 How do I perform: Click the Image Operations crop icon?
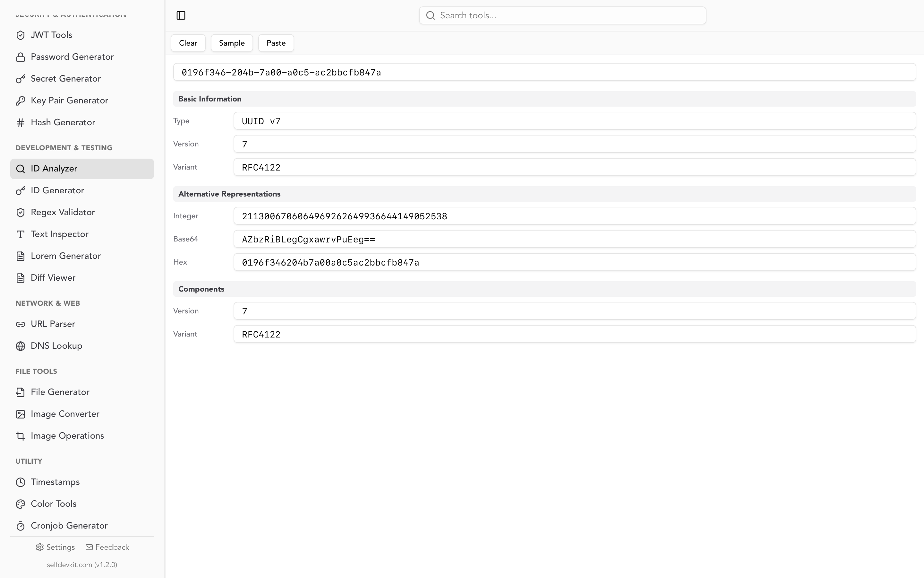pyautogui.click(x=21, y=436)
